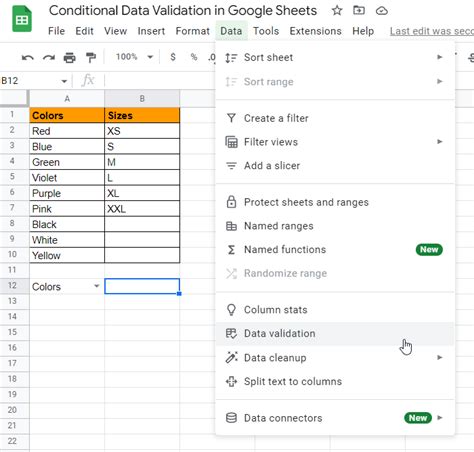Open the Name box dropdown arrow
This screenshot has width=474, height=452.
[64, 81]
